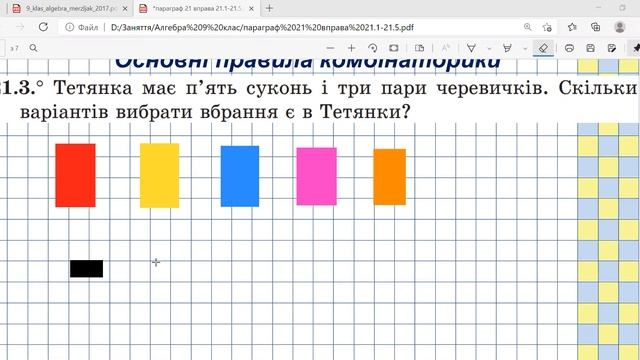The image size is (640, 360).
Task: Click the black rectangle shoe shape
Action: (x=87, y=269)
